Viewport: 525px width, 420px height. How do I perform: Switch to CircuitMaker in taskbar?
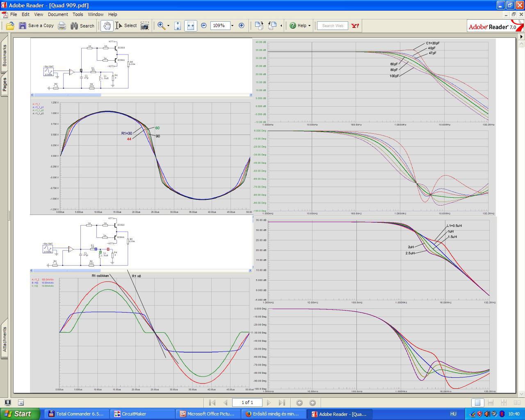(142, 414)
